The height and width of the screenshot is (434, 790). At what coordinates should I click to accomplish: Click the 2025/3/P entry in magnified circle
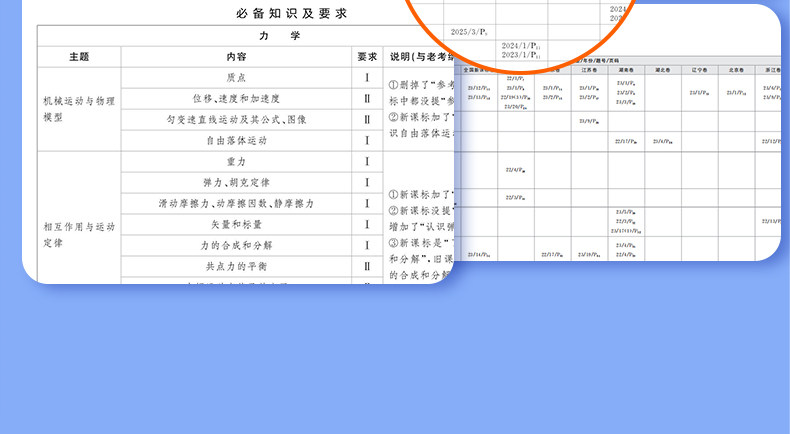click(469, 32)
